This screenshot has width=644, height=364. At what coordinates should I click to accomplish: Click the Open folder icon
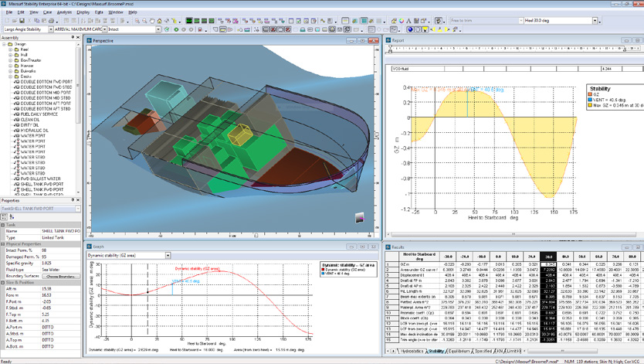(x=15, y=21)
